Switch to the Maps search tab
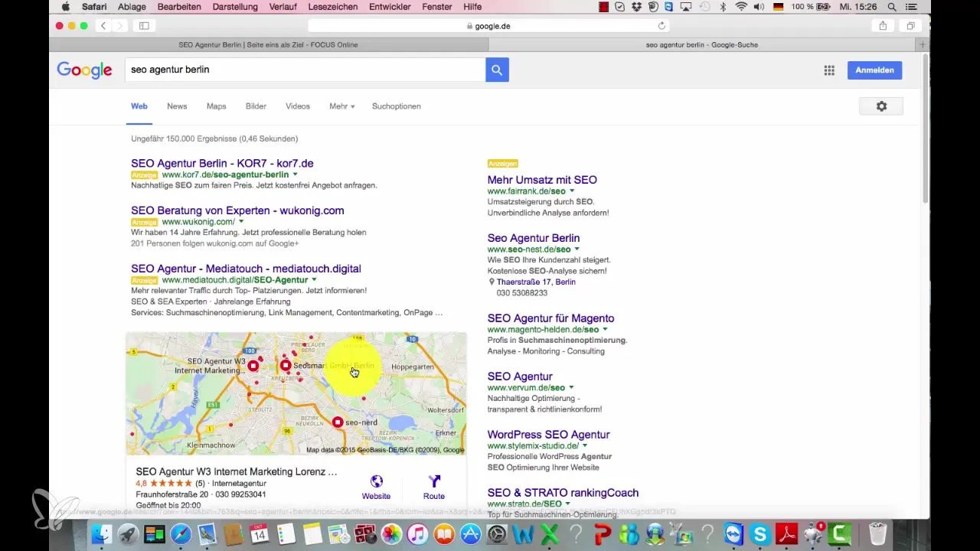The width and height of the screenshot is (980, 551). (217, 106)
